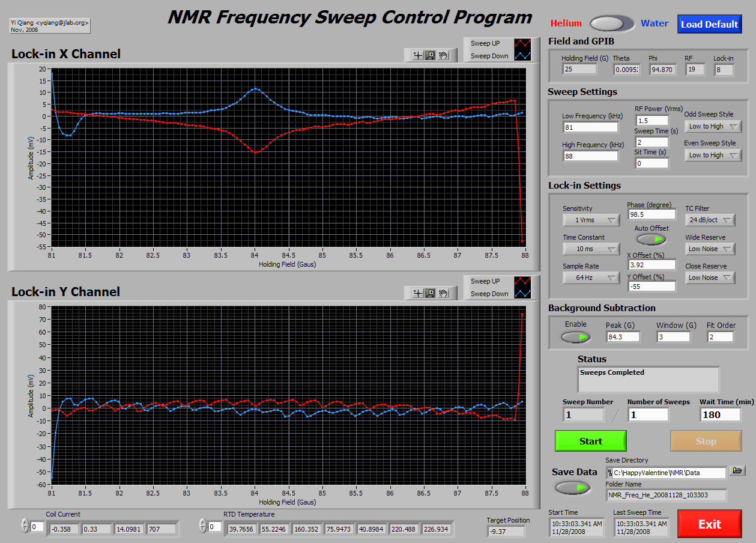
Task: Click the Low Frequency input field
Action: click(590, 127)
